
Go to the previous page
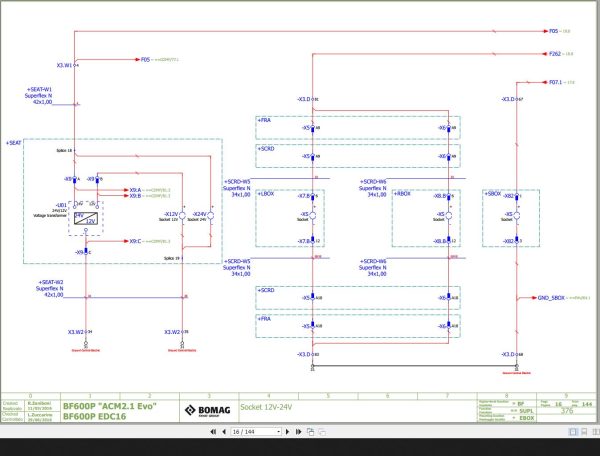coord(224,432)
